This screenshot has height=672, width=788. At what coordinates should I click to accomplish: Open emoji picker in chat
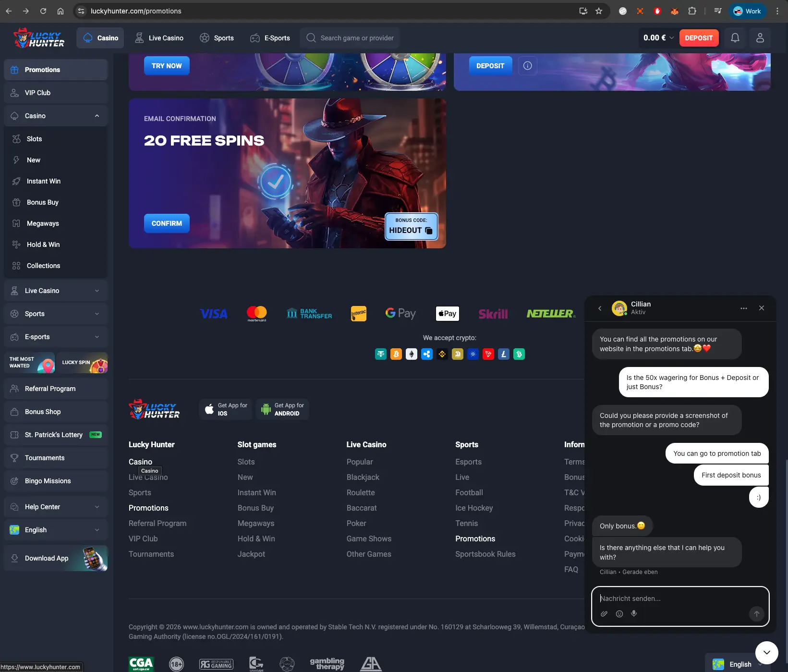[619, 613]
